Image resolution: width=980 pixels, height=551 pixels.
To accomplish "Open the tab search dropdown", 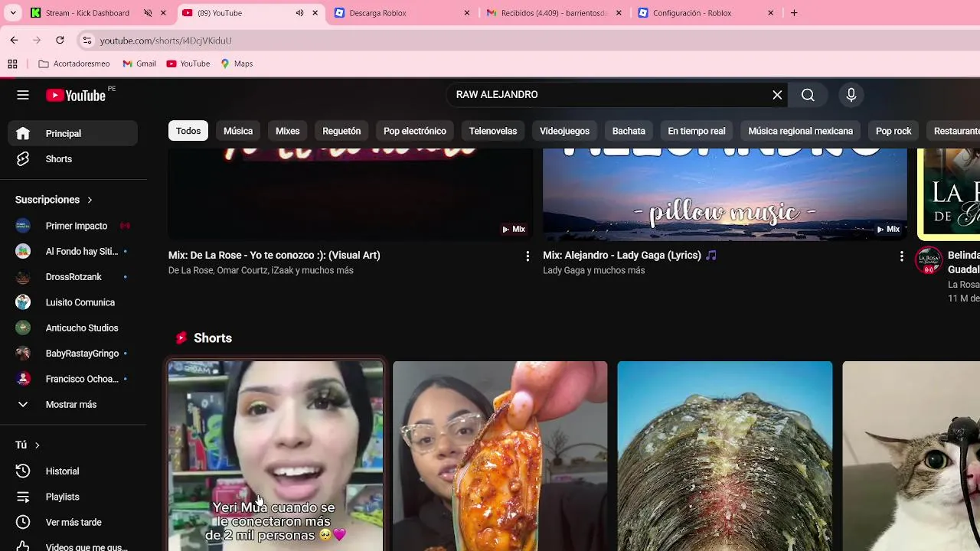I will coord(12,13).
